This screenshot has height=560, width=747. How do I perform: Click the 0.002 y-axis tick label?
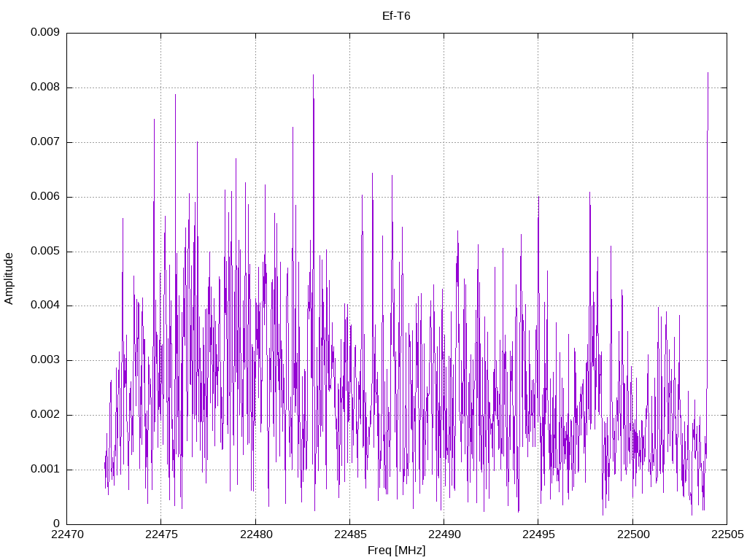pyautogui.click(x=45, y=415)
